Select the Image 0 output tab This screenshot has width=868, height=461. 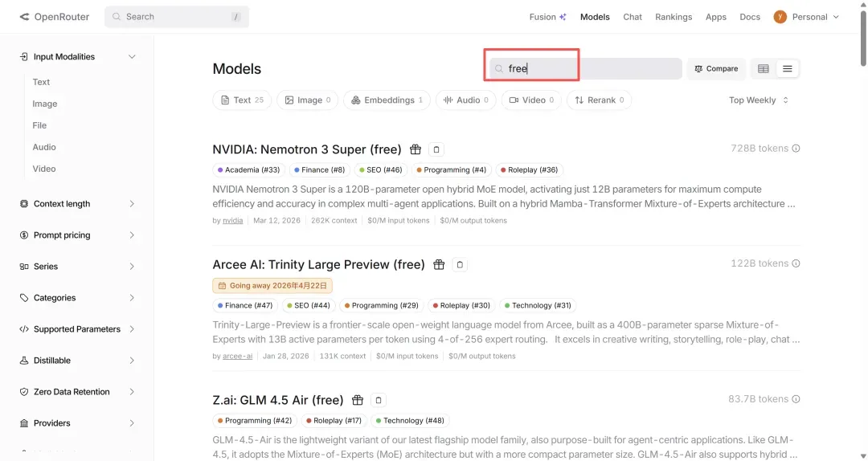307,100
